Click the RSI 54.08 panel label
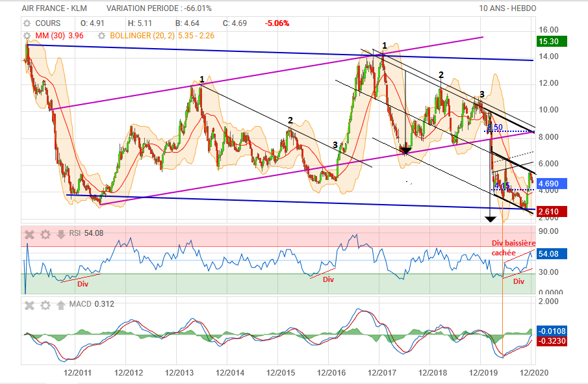 [x=86, y=233]
